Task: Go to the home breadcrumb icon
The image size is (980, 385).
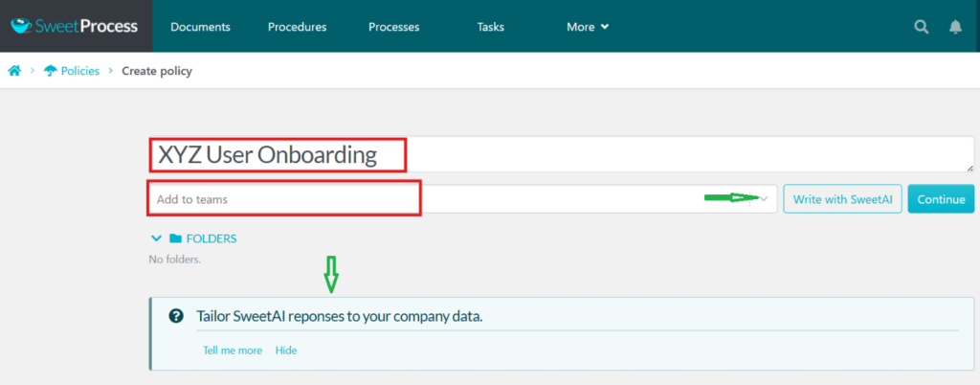Action: pyautogui.click(x=14, y=71)
